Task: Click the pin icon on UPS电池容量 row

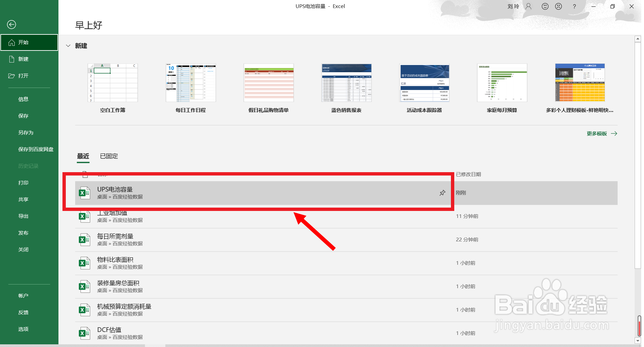Action: 442,193
